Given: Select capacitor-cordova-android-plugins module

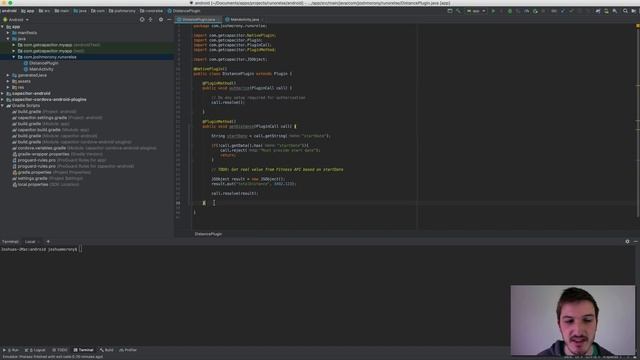Looking at the screenshot, I should tap(46, 100).
